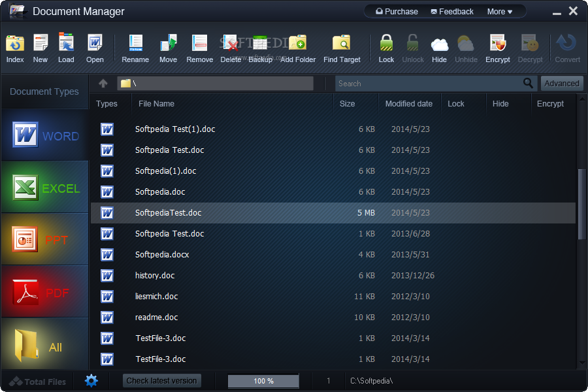Click the Types column header
This screenshot has width=588, height=392.
tap(106, 104)
